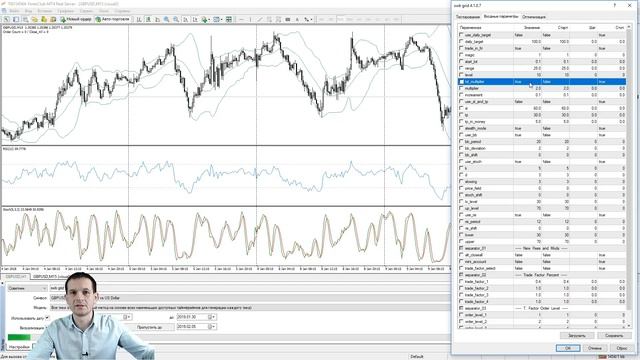Click the Сохранить button
The image size is (640, 360).
point(614,336)
